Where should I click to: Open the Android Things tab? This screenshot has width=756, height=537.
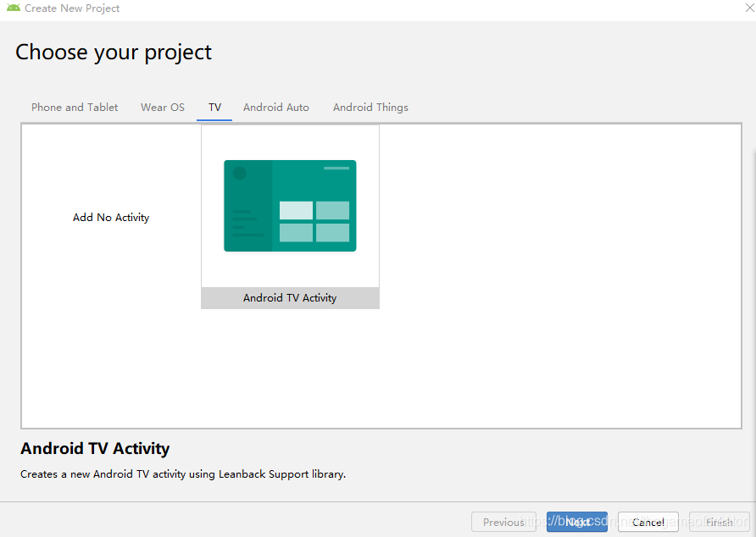pyautogui.click(x=370, y=107)
